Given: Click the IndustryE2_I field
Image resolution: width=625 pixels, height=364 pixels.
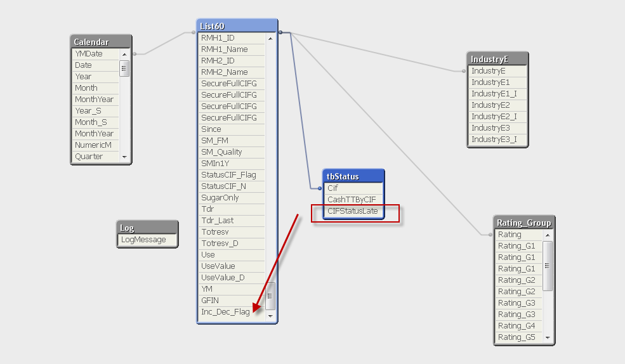Looking at the screenshot, I should pos(497,117).
